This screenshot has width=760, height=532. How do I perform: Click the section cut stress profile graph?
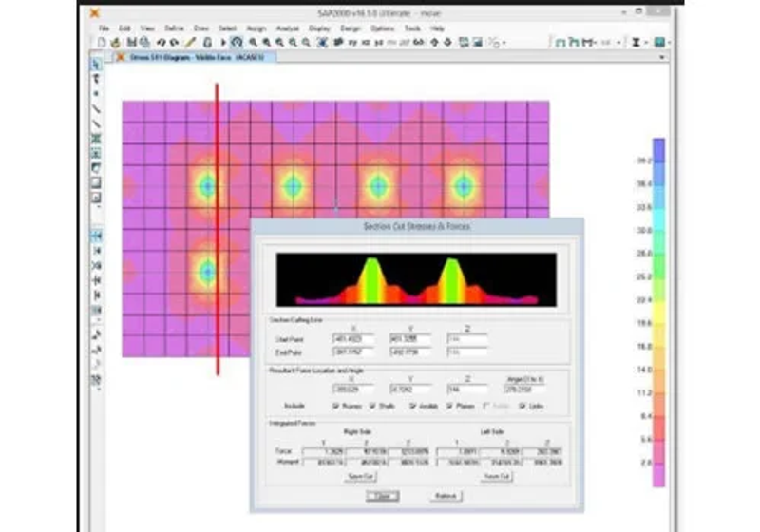[416, 279]
